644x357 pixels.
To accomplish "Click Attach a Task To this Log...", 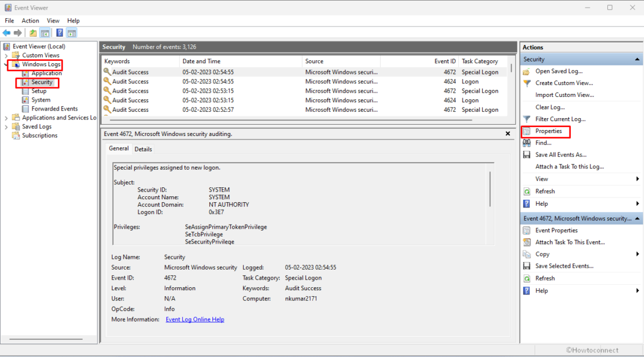I will pos(569,167).
